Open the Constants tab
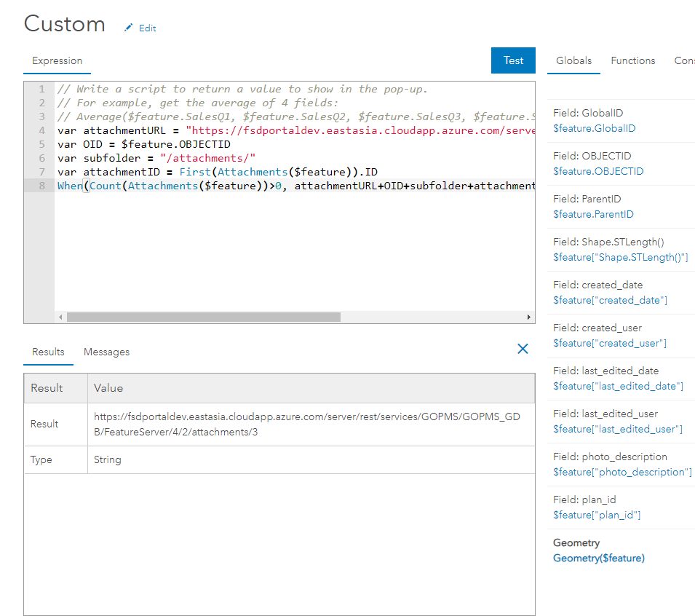 [684, 60]
